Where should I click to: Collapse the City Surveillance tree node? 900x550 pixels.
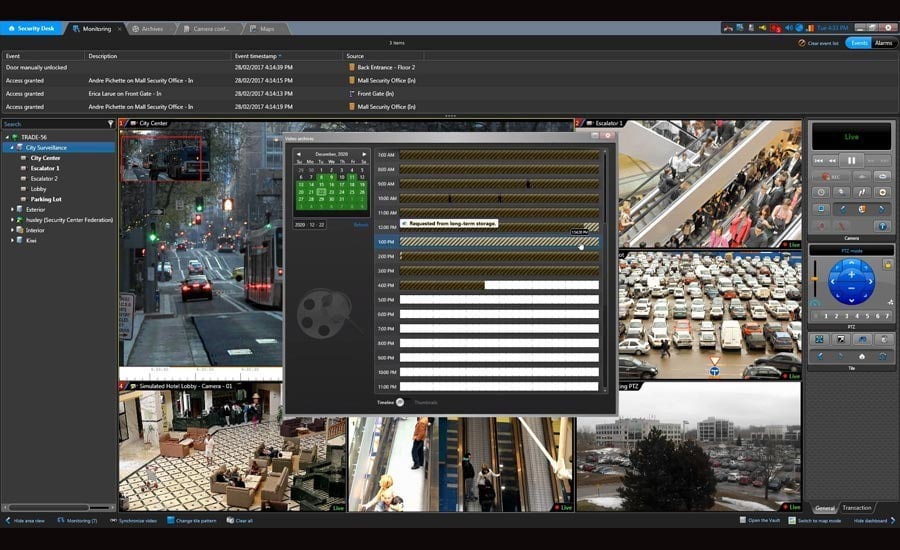click(x=12, y=147)
